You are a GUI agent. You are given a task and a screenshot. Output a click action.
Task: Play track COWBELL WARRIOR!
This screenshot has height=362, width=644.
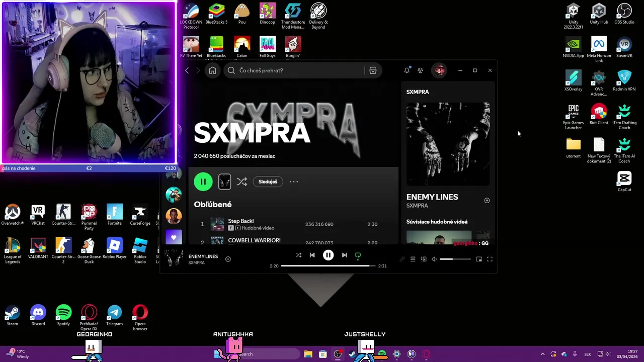(x=254, y=240)
